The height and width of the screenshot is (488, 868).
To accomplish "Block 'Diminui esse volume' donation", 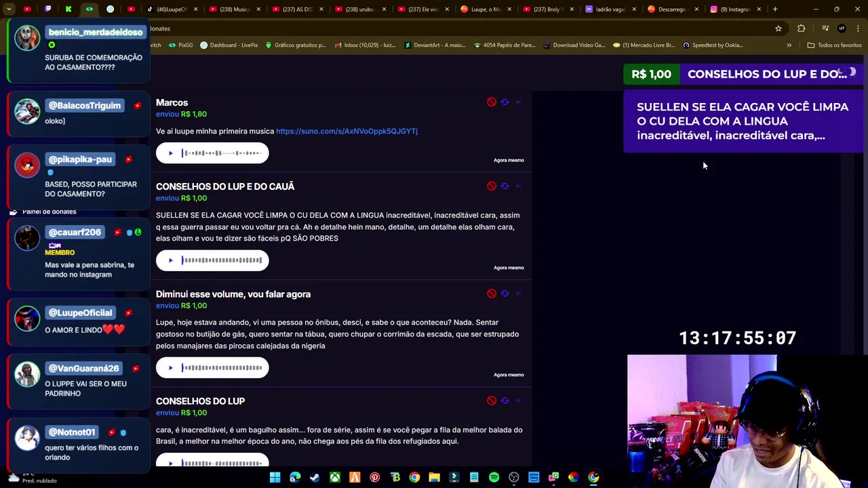I will [492, 293].
